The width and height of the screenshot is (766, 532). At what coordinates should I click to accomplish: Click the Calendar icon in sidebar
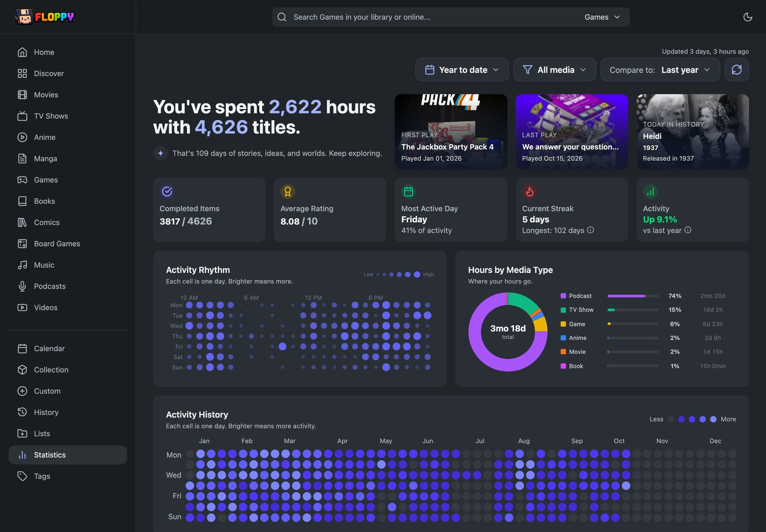pos(23,349)
